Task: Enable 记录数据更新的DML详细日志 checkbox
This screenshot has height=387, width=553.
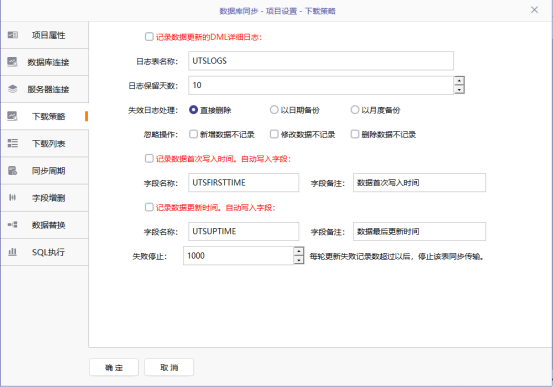Action: pyautogui.click(x=149, y=37)
